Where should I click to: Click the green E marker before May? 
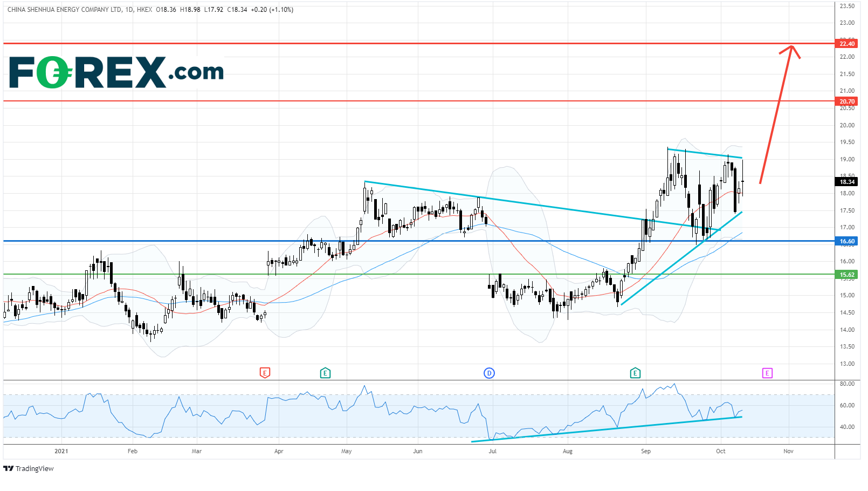coord(325,373)
